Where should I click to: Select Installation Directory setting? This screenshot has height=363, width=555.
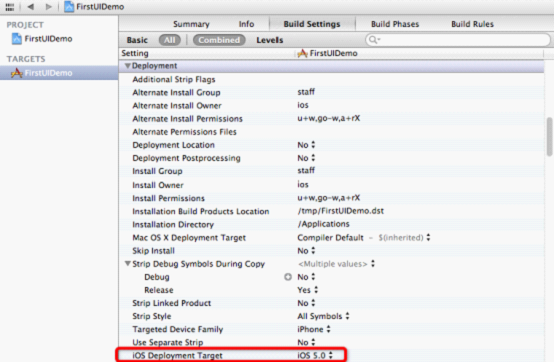coord(173,224)
